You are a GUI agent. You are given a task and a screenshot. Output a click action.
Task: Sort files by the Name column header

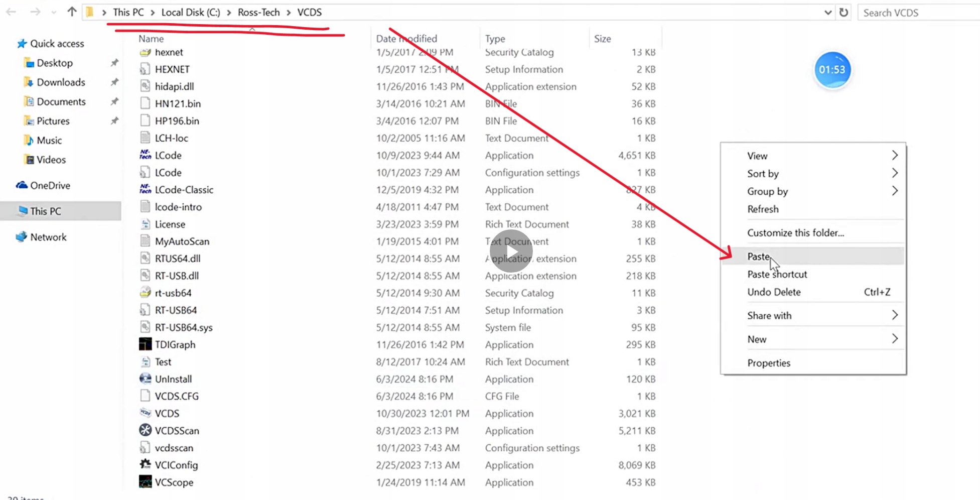151,39
